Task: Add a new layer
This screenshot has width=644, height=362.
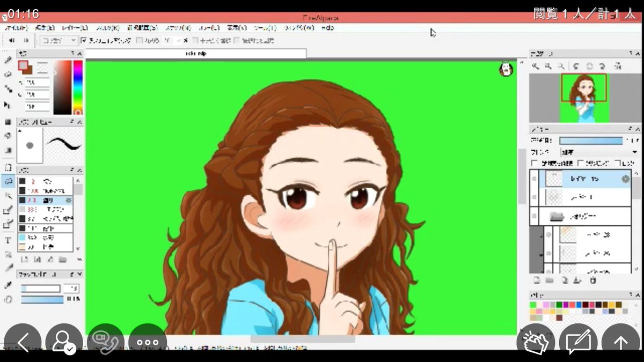Action: click(536, 280)
